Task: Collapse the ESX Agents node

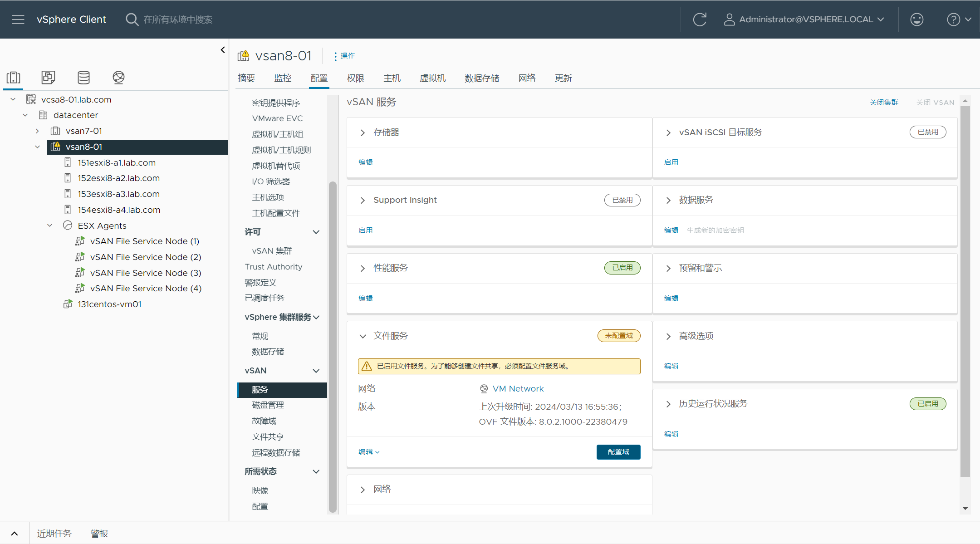Action: tap(50, 225)
